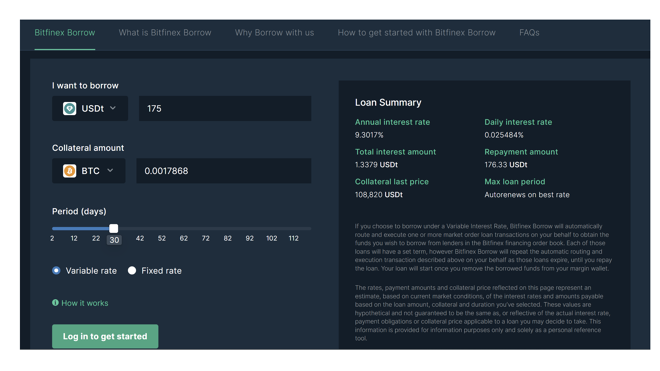Click the 12 days tick label
Viewport: 660px width, 371px height.
(x=74, y=238)
